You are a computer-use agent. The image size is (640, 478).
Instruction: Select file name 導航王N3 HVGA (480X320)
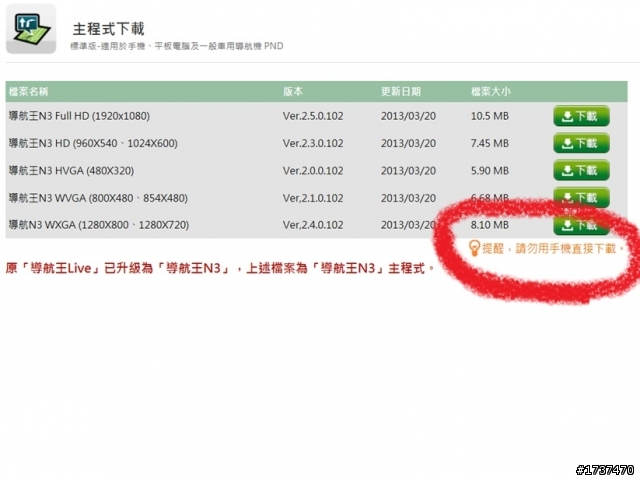[71, 171]
